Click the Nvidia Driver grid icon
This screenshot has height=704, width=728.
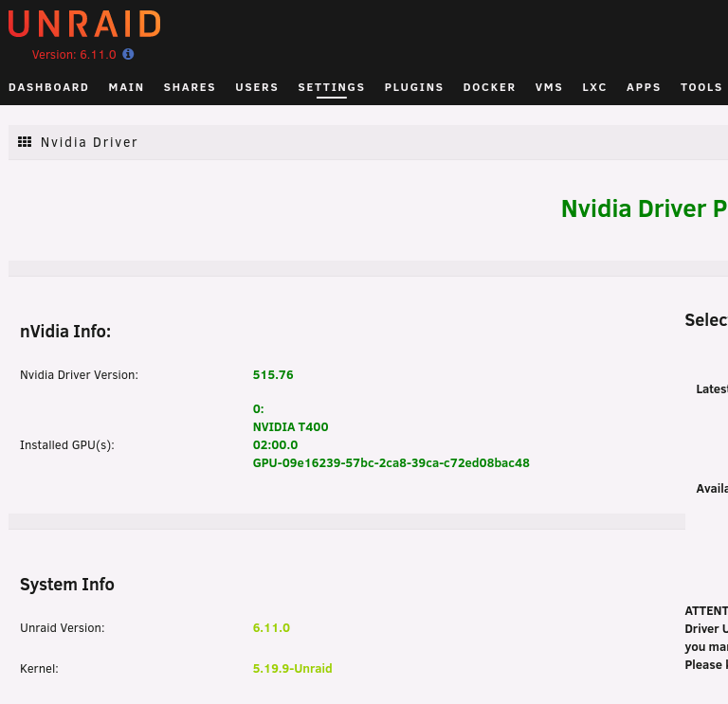[25, 142]
